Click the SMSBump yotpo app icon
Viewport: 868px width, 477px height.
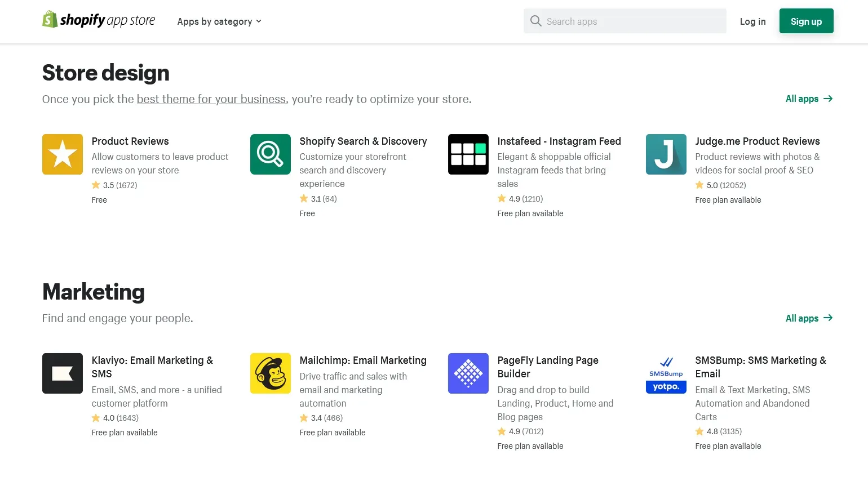pyautogui.click(x=666, y=373)
